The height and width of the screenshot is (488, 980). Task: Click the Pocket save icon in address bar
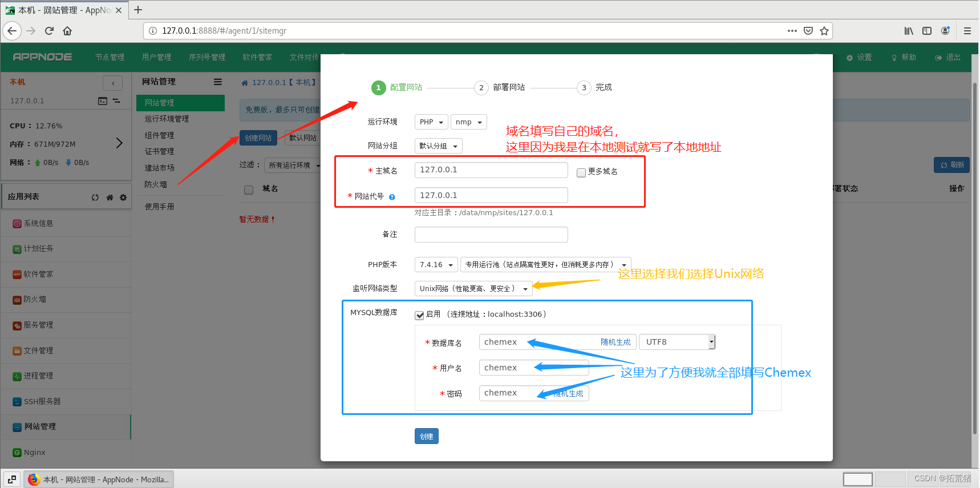click(808, 31)
